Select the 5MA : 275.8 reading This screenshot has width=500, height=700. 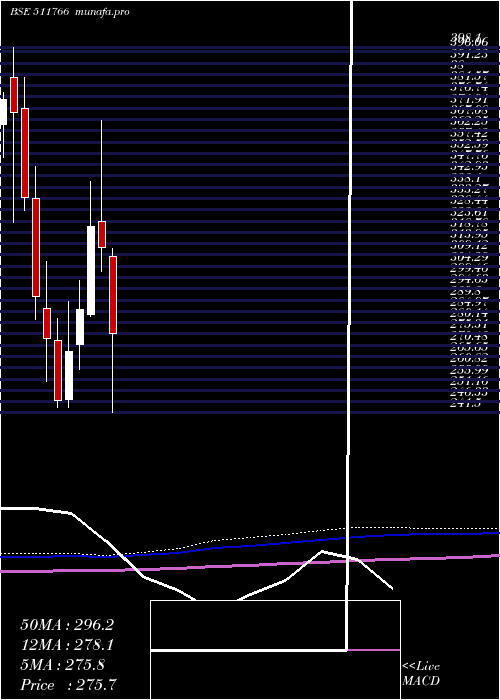click(x=62, y=665)
